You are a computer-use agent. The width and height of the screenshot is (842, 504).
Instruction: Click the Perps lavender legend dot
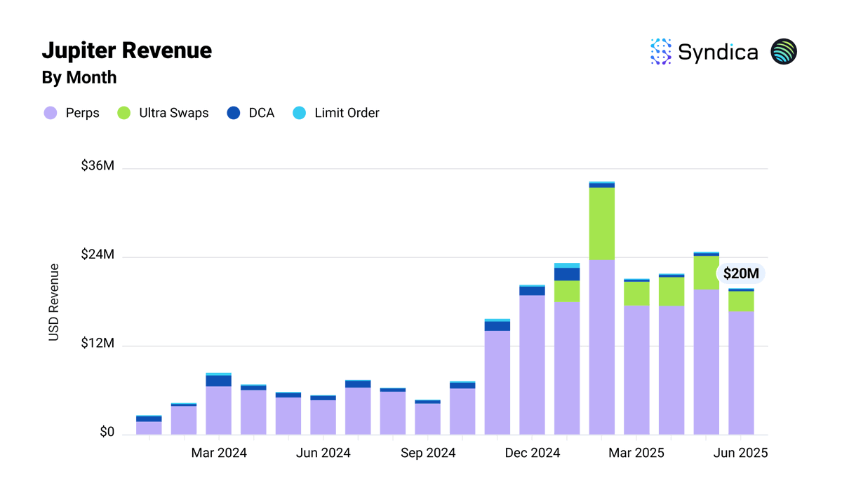50,113
